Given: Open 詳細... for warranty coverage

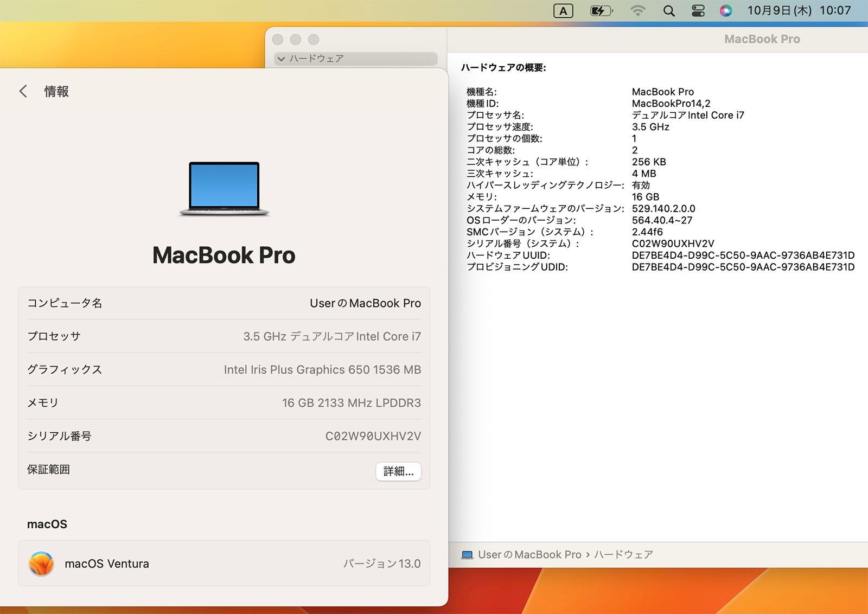Looking at the screenshot, I should coord(399,471).
